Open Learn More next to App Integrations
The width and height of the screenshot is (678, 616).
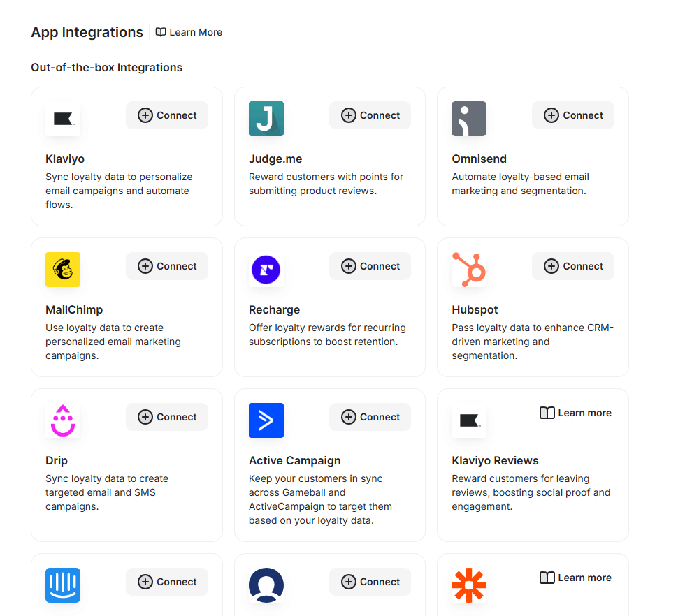tap(189, 32)
